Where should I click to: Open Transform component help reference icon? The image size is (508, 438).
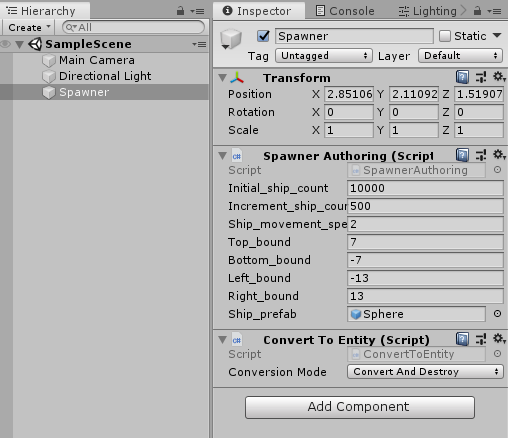(462, 77)
